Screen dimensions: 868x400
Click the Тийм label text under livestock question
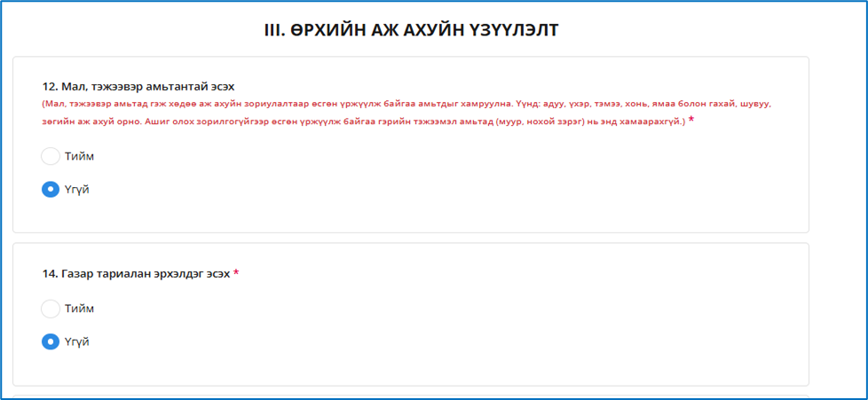click(x=79, y=156)
